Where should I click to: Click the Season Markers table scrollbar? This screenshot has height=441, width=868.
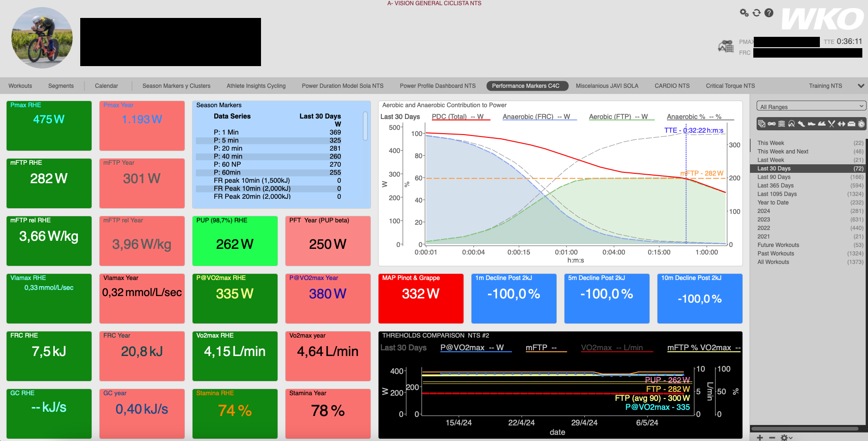[x=365, y=126]
